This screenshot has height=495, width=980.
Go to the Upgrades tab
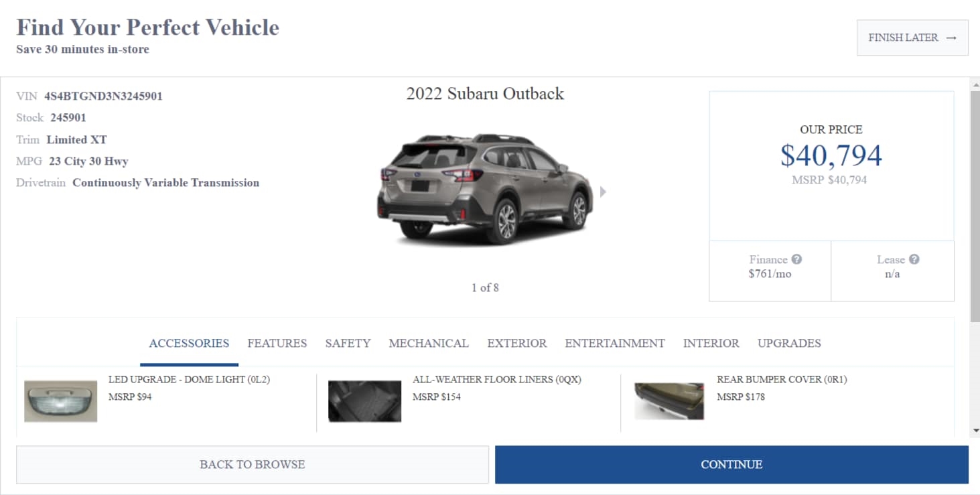pyautogui.click(x=789, y=343)
